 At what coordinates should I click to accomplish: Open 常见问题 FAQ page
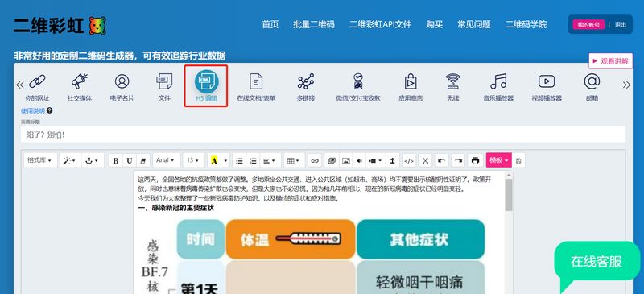point(474,24)
